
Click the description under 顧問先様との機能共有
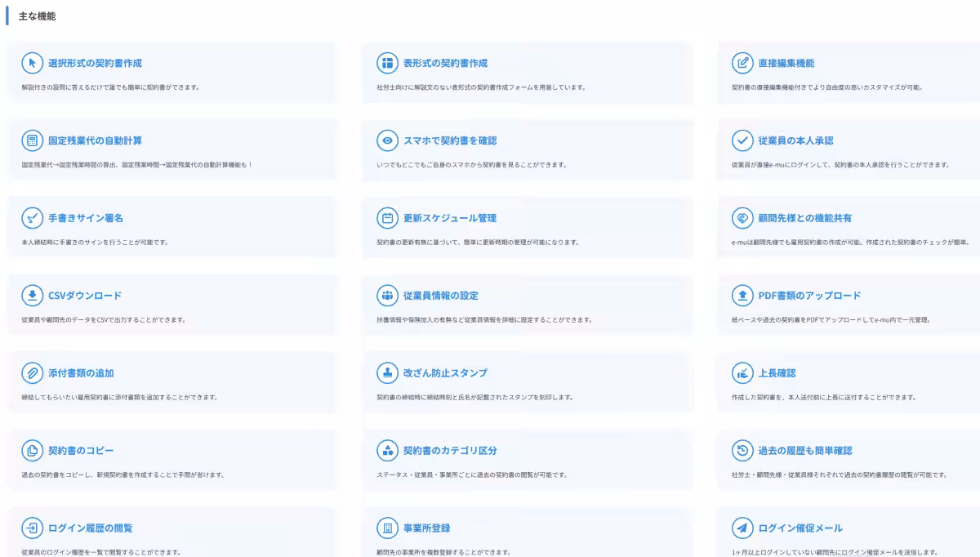click(x=850, y=243)
